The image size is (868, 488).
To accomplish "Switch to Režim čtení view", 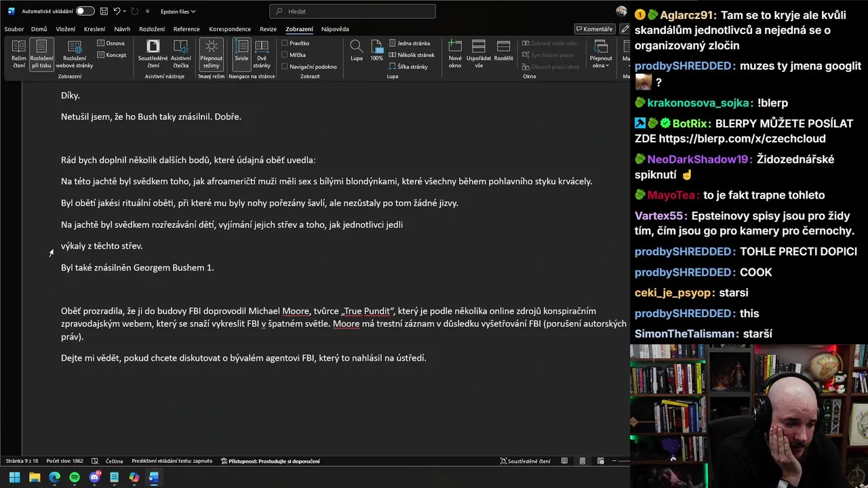I will point(19,54).
